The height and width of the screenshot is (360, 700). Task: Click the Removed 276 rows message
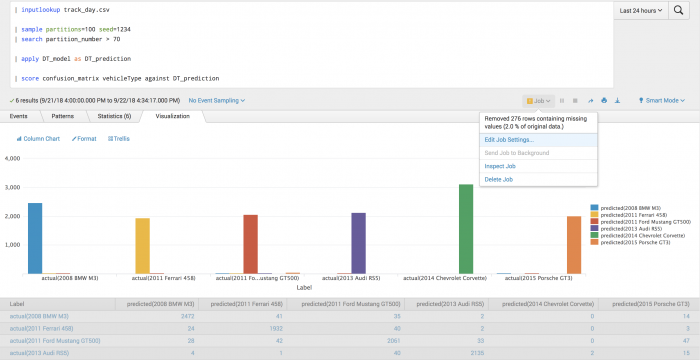536,123
